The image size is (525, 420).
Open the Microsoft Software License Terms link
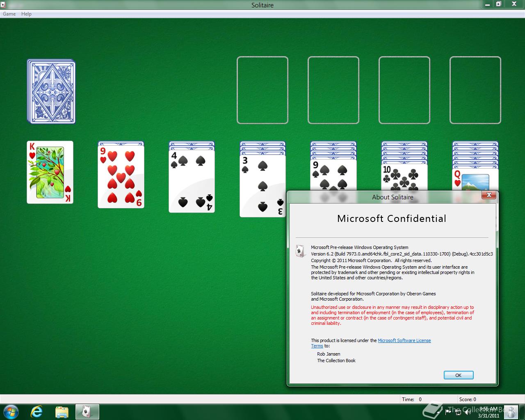coord(404,340)
